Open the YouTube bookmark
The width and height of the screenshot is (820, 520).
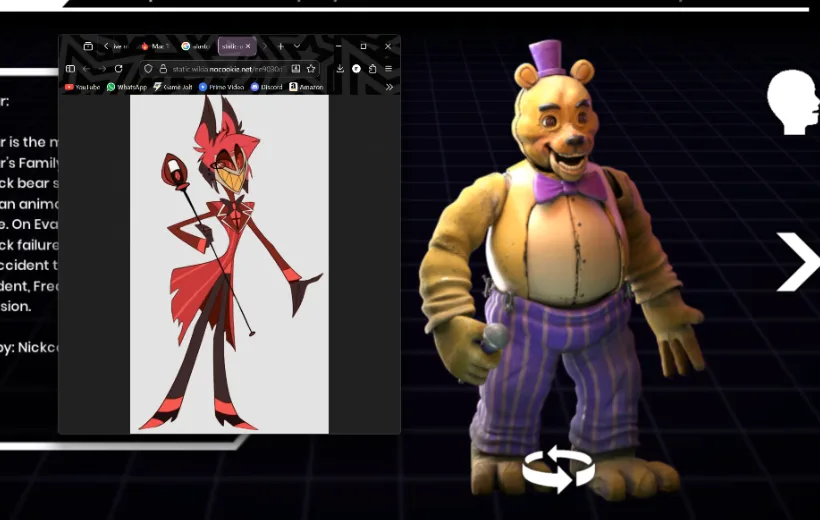tap(83, 87)
